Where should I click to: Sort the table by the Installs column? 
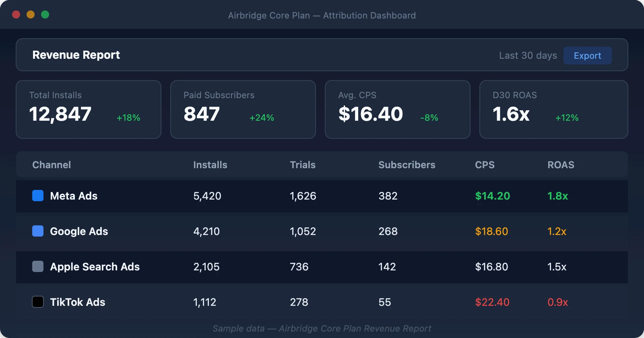tap(210, 165)
